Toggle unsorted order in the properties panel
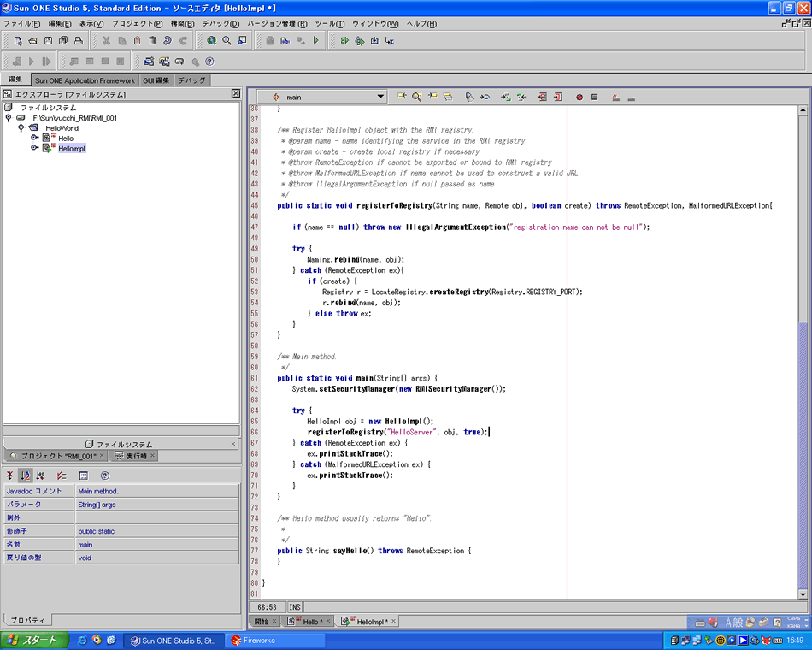Screen dimensions: 812x650 coord(10,476)
